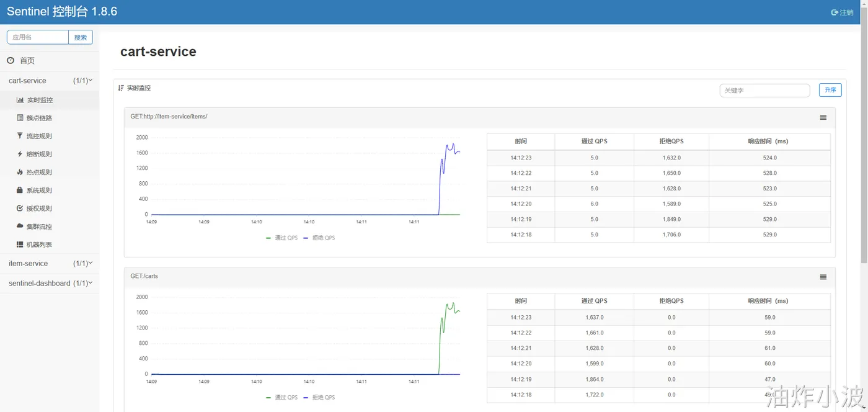Open hamburger menu of GET:/carts chart
The image size is (868, 412).
823,277
